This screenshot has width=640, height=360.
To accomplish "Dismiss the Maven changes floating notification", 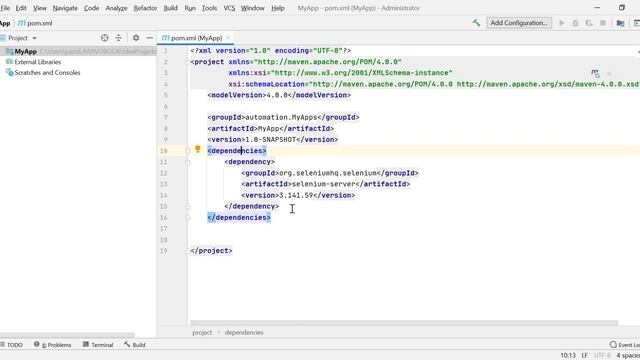I will (x=609, y=74).
